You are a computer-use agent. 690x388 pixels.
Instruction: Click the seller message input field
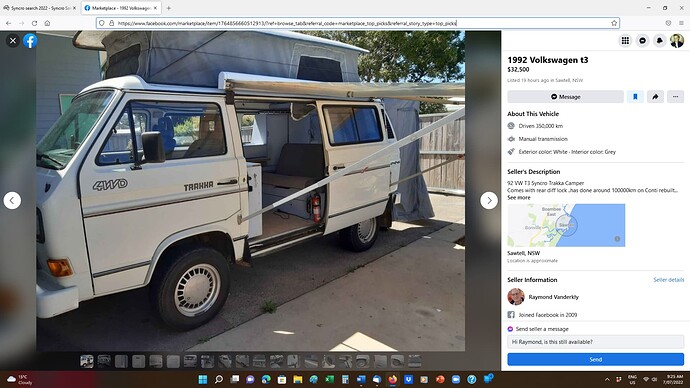click(x=595, y=342)
